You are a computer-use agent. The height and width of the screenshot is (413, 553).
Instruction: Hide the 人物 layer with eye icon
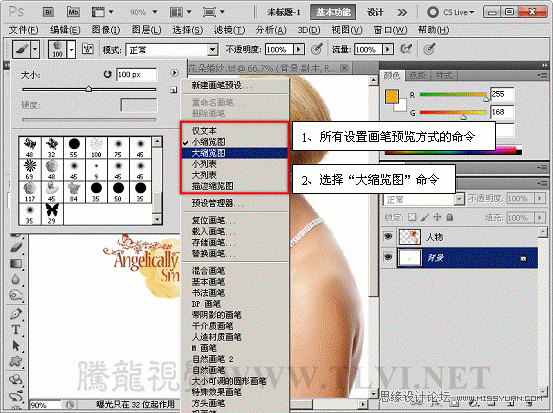point(389,236)
